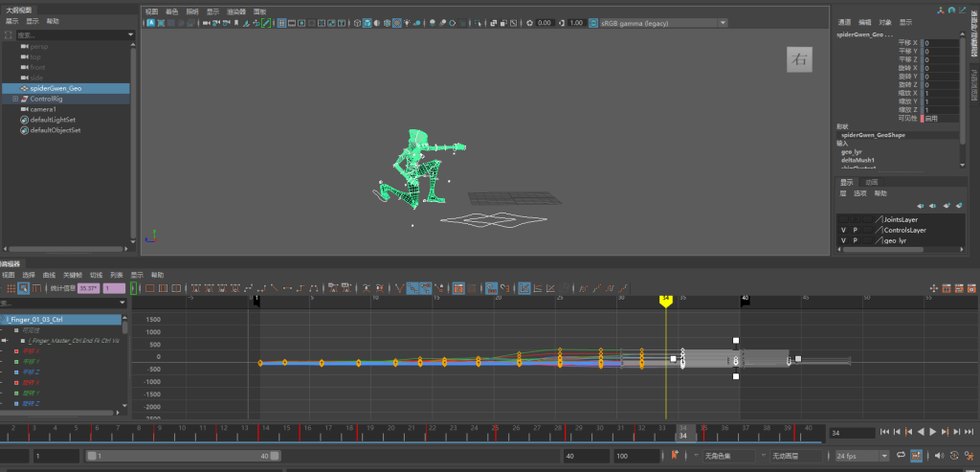Click the 右 view cube face
This screenshot has height=472, width=980.
coord(799,59)
